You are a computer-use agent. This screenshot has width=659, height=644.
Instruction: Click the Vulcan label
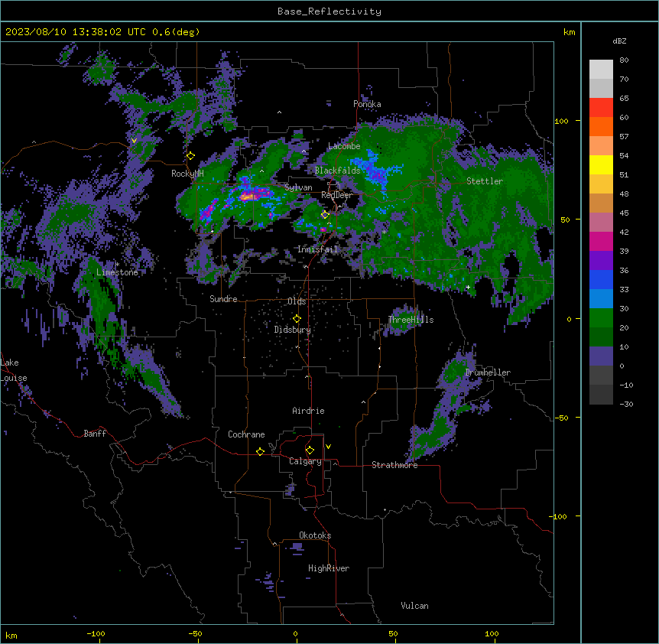click(415, 606)
